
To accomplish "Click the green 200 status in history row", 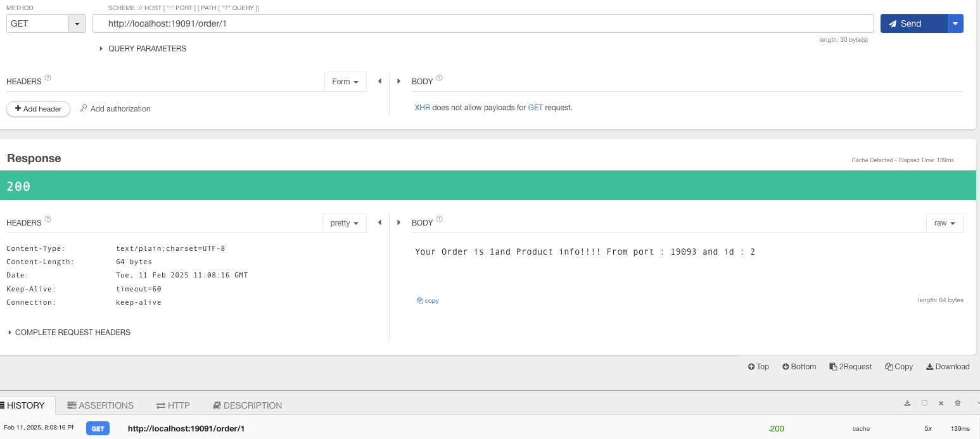I will 777,429.
